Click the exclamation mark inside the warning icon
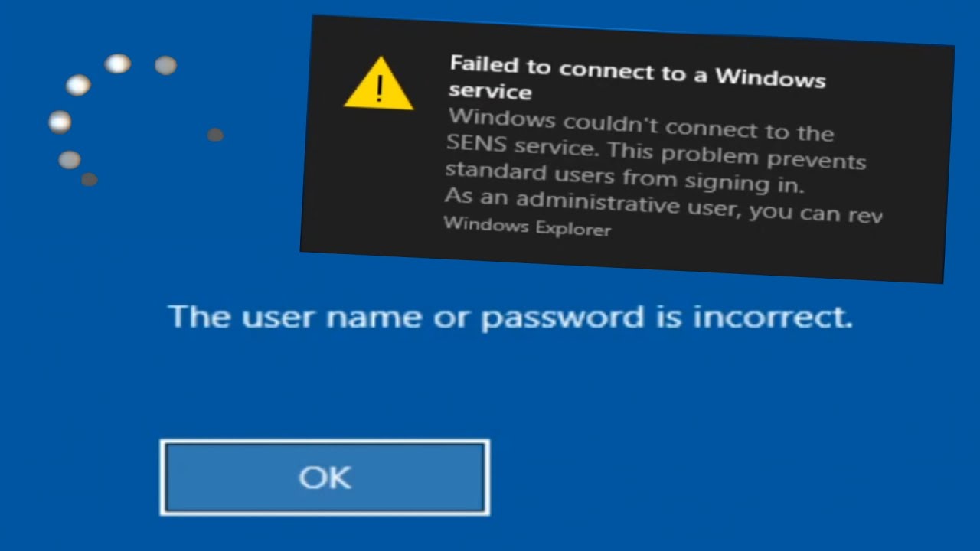 pyautogui.click(x=379, y=90)
